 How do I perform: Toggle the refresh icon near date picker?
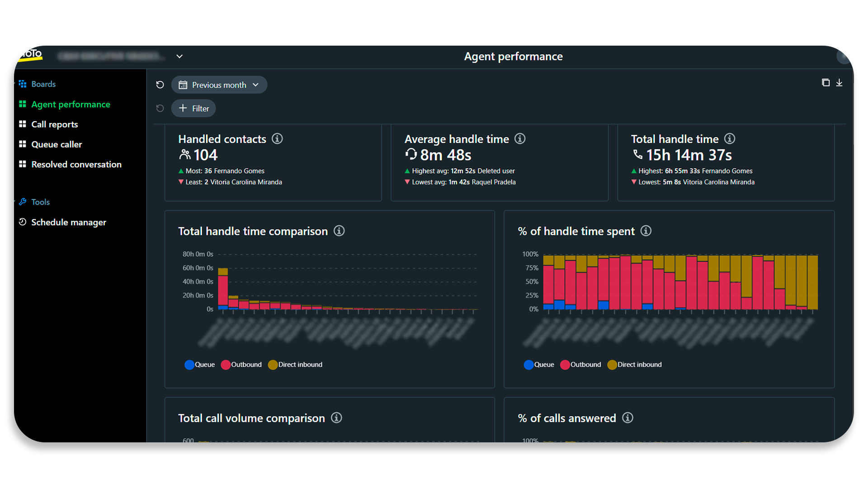coord(160,84)
